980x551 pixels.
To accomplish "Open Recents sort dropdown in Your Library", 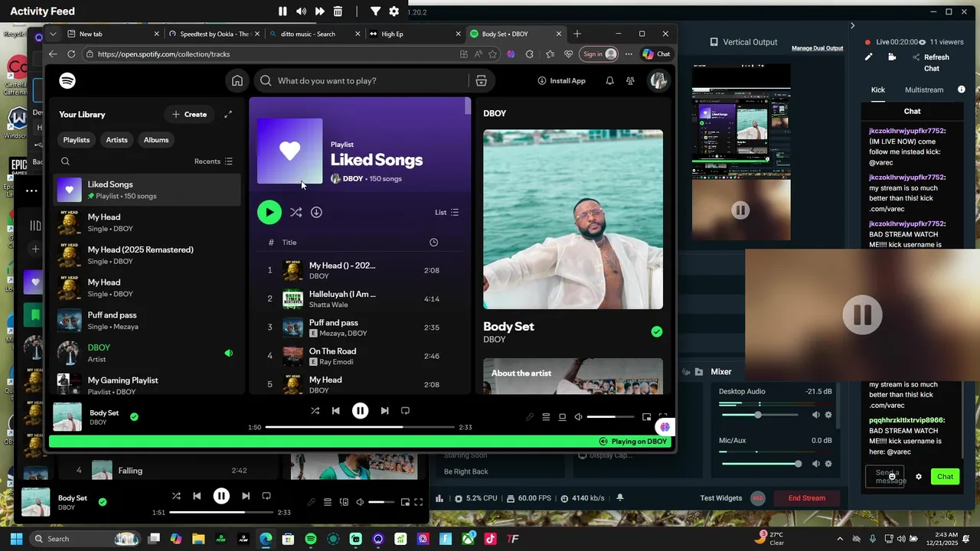I will 214,161.
